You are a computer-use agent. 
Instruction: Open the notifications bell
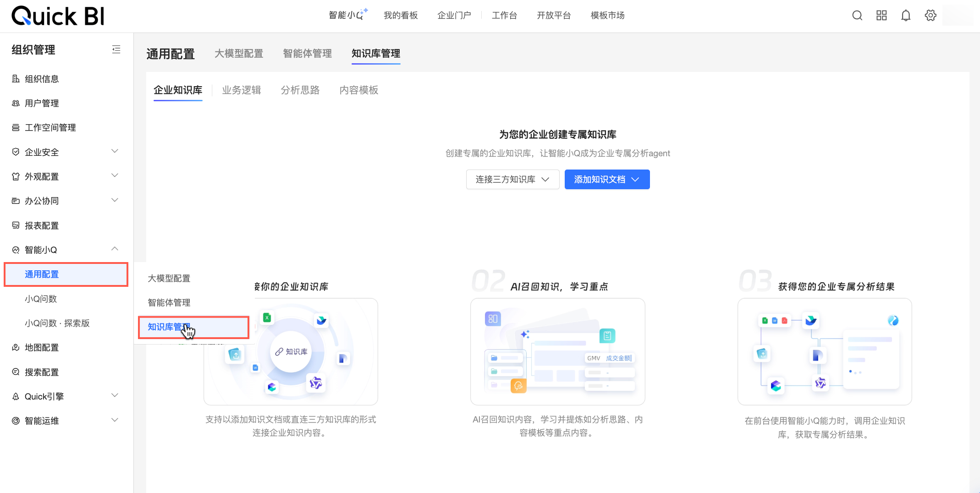(x=906, y=16)
